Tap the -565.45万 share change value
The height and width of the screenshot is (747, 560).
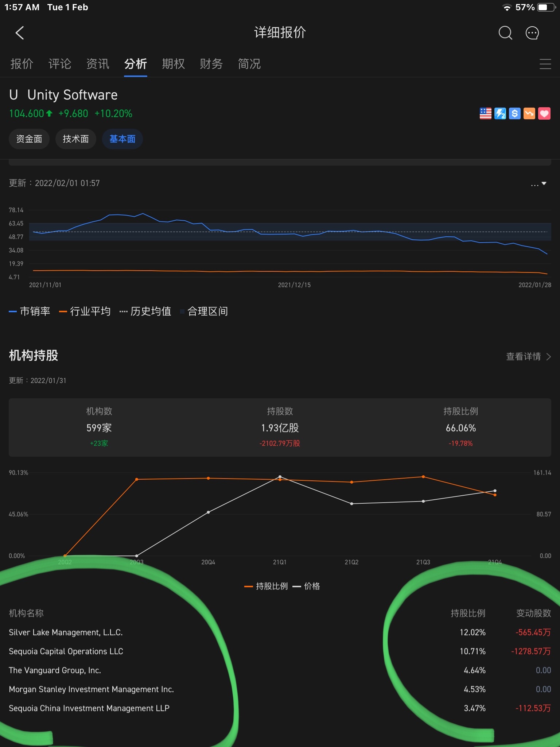pos(533,632)
